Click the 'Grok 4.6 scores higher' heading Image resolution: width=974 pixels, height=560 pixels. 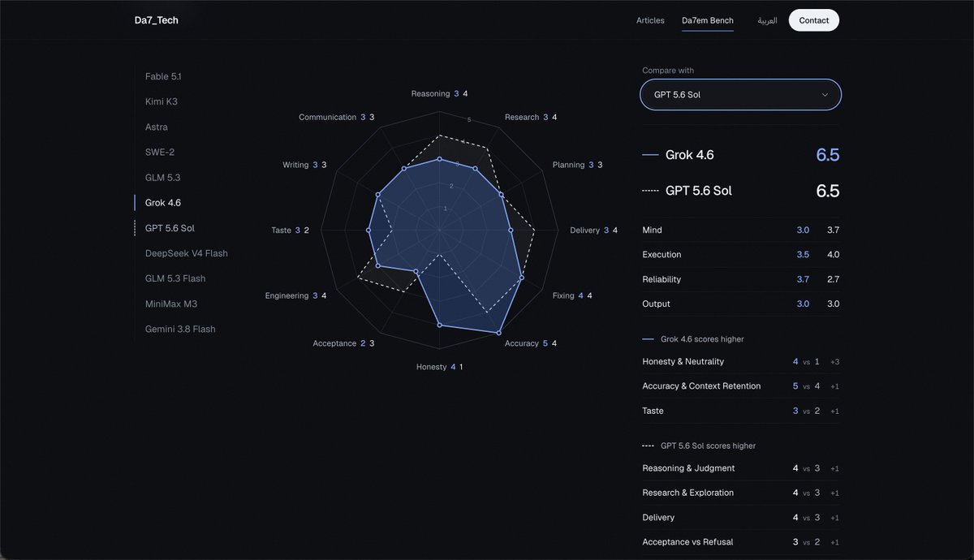(702, 339)
